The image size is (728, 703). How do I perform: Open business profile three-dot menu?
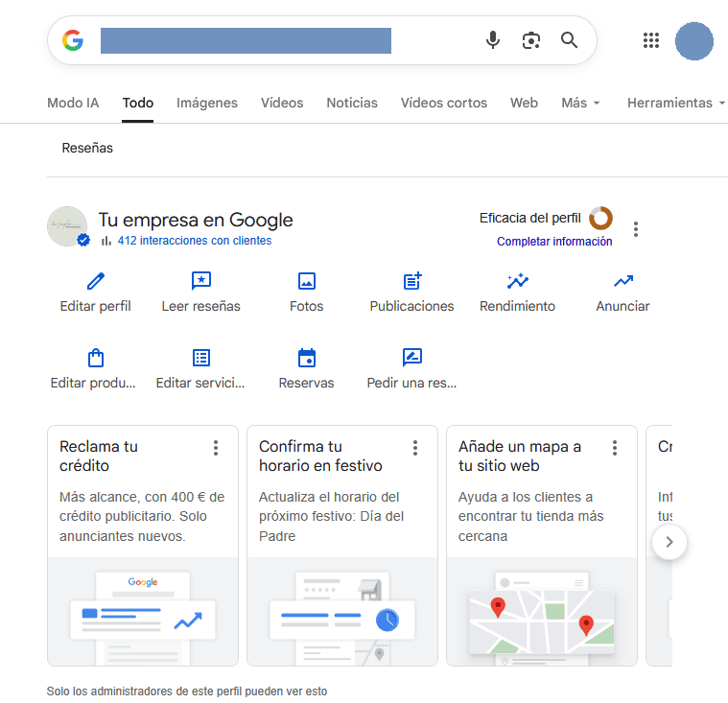[x=636, y=229]
